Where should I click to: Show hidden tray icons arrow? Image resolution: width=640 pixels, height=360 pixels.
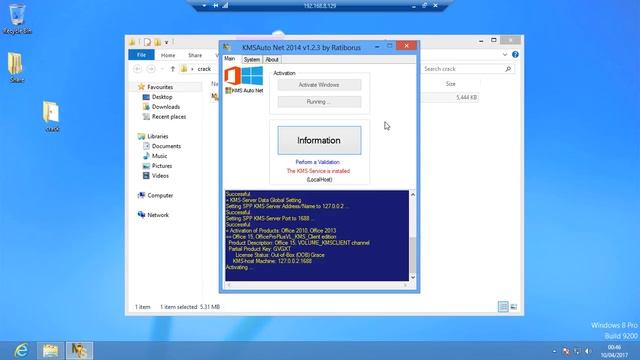[x=554, y=351]
